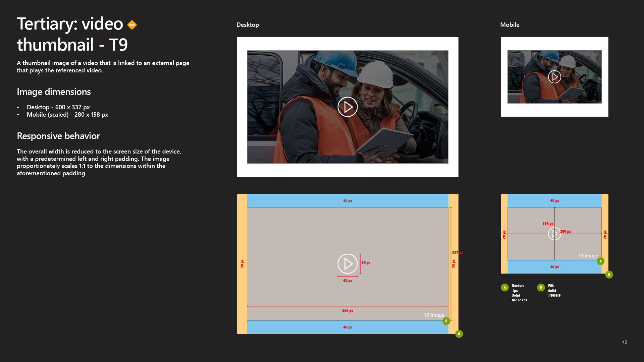Screen dimensions: 644x362
Task: Click the A legend icon beside Border
Action: 504,287
